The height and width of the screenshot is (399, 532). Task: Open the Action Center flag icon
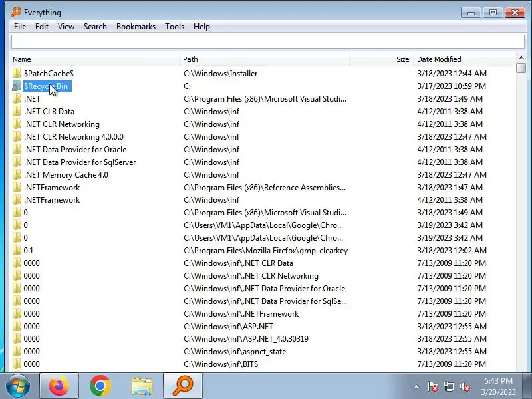(x=433, y=386)
